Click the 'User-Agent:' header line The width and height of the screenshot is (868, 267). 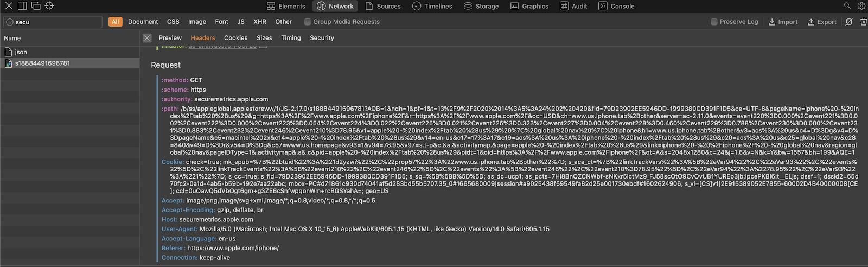(x=355, y=230)
